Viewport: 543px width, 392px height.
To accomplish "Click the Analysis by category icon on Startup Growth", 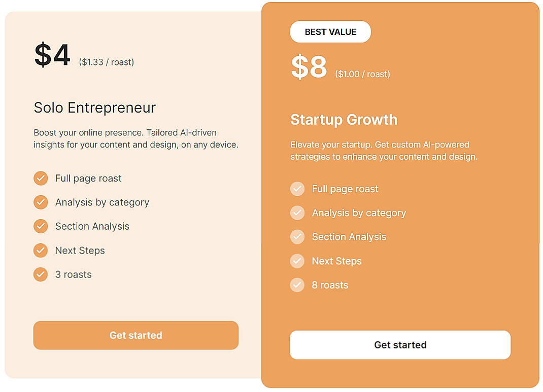I will (x=297, y=212).
